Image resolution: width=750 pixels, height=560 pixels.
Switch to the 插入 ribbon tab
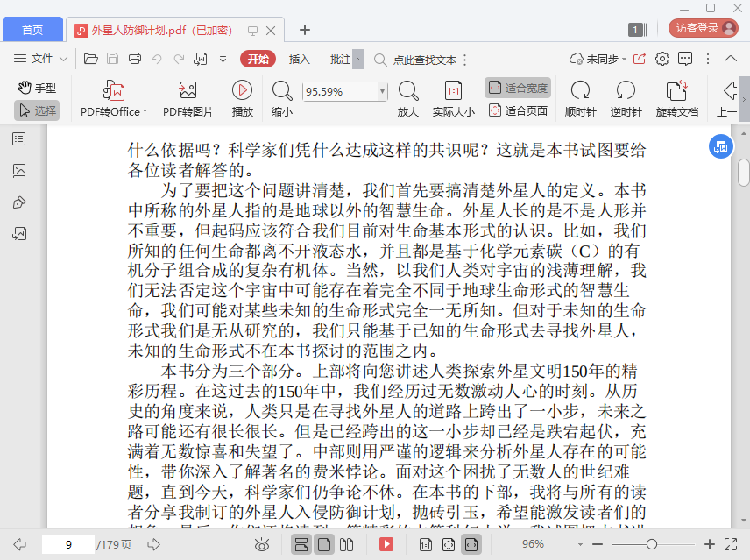[299, 60]
